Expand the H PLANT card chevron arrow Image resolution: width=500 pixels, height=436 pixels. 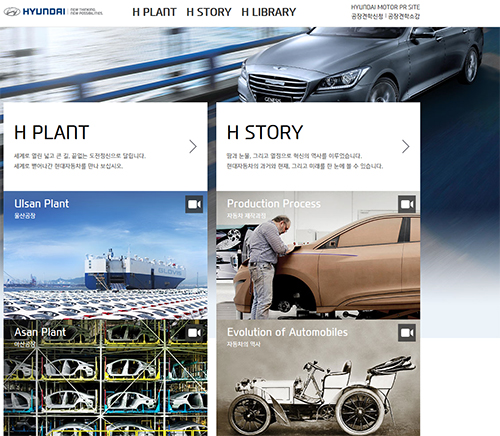click(193, 146)
